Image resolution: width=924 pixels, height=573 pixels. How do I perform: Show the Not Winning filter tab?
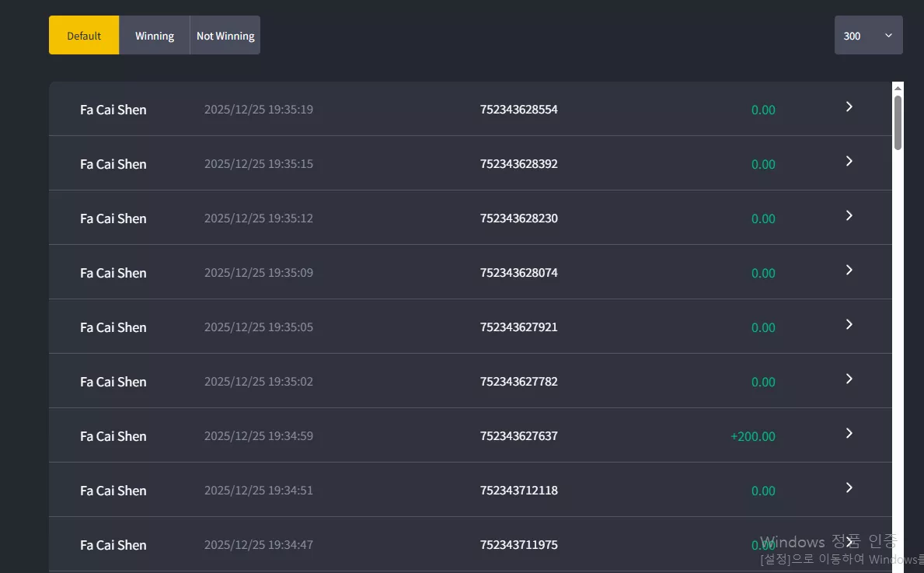[x=225, y=35]
